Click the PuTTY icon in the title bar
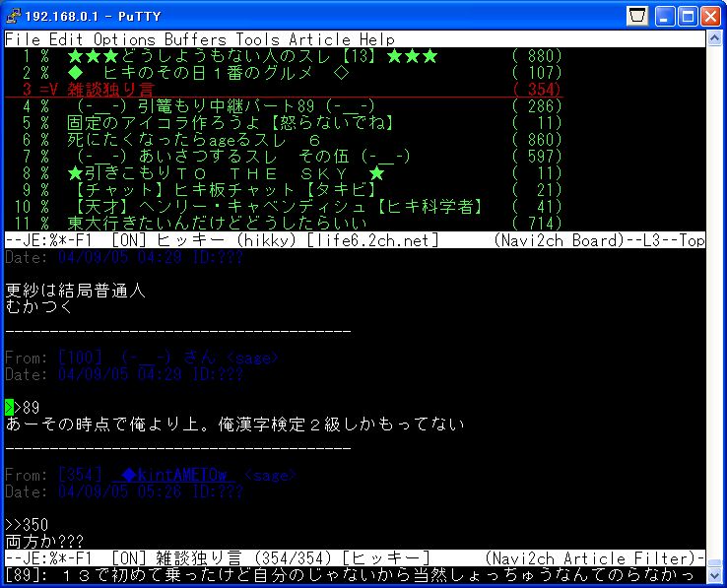 [x=13, y=15]
